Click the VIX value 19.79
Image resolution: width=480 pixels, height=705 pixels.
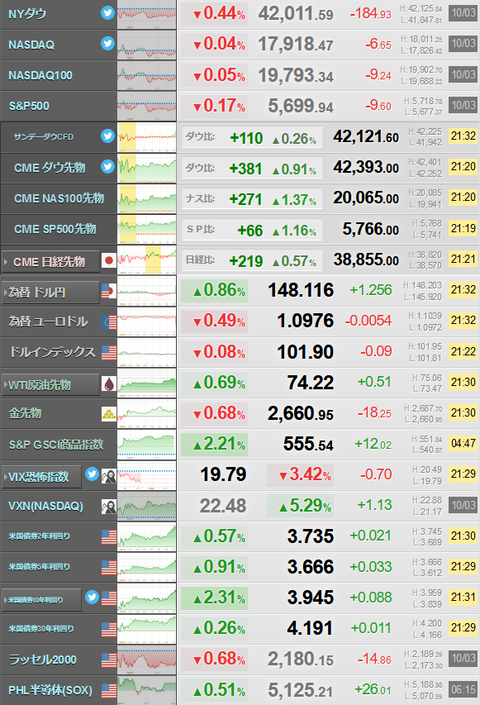[x=223, y=474]
